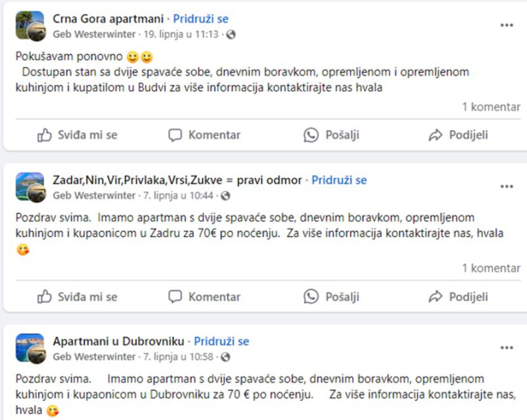This screenshot has height=420, width=527.
Task: Show 1 komentar on the Zadar apartment post
Action: click(x=491, y=267)
